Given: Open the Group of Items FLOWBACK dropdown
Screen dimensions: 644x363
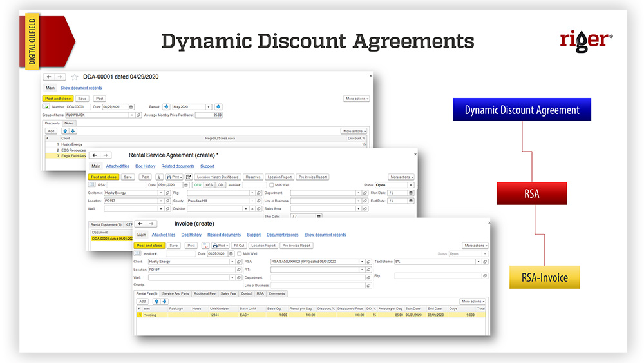Looking at the screenshot, I should coord(131,115).
